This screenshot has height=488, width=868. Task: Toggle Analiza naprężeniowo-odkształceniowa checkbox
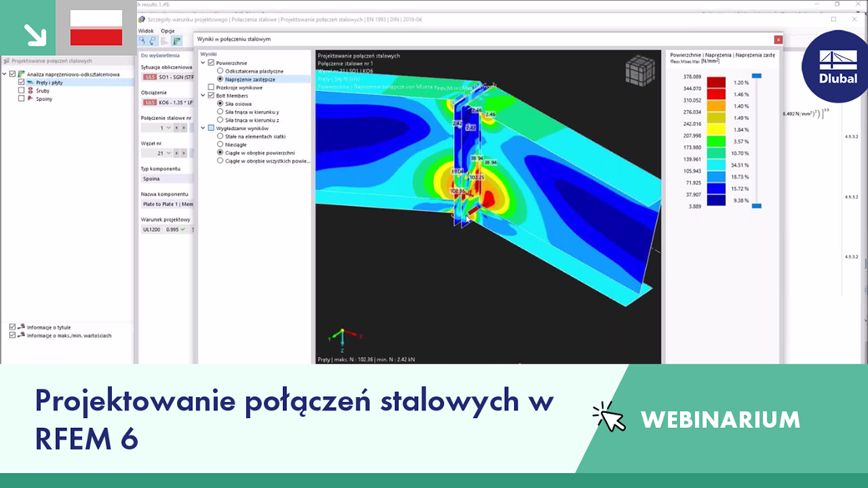click(x=13, y=74)
